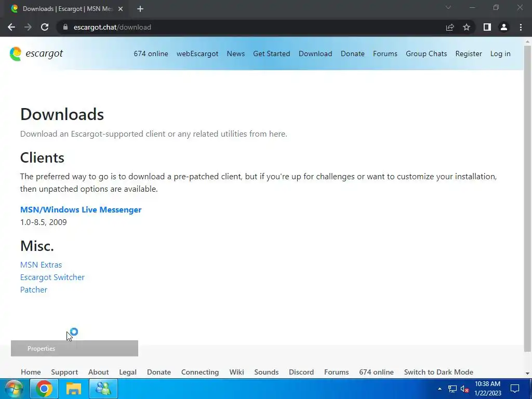Open News in the top navigation
Image resolution: width=532 pixels, height=399 pixels.
[x=236, y=54]
